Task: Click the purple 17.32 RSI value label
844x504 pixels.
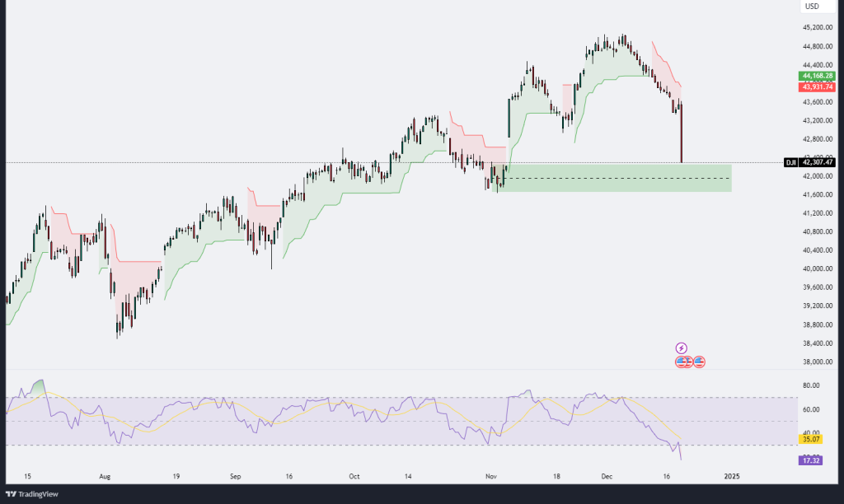Action: pos(811,460)
